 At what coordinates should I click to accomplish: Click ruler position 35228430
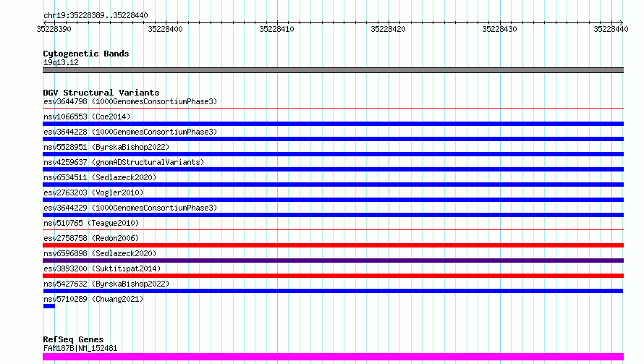pos(499,29)
